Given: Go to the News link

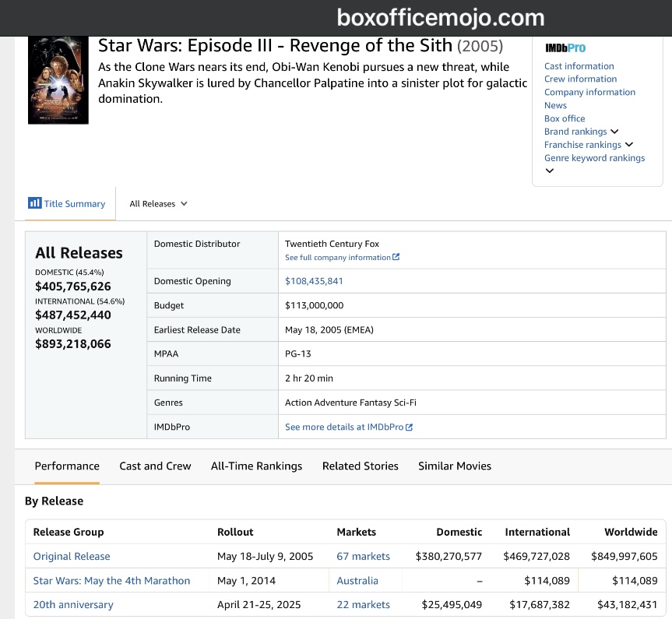Looking at the screenshot, I should click(x=555, y=105).
